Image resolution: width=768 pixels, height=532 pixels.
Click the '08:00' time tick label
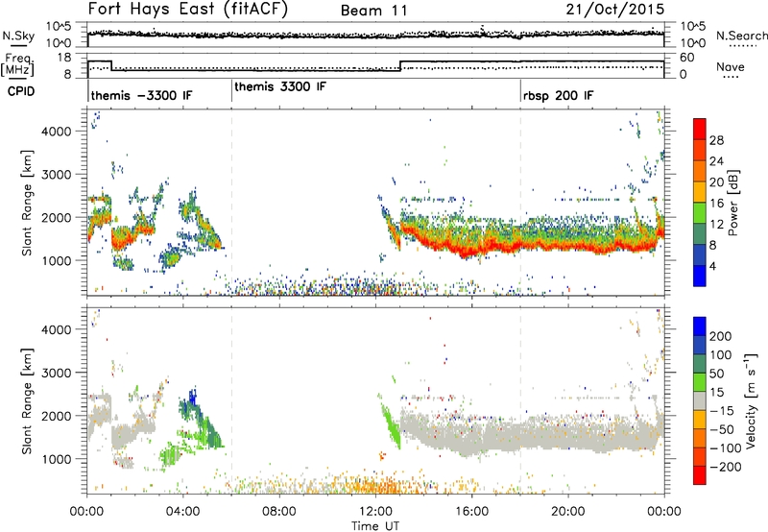(x=279, y=512)
